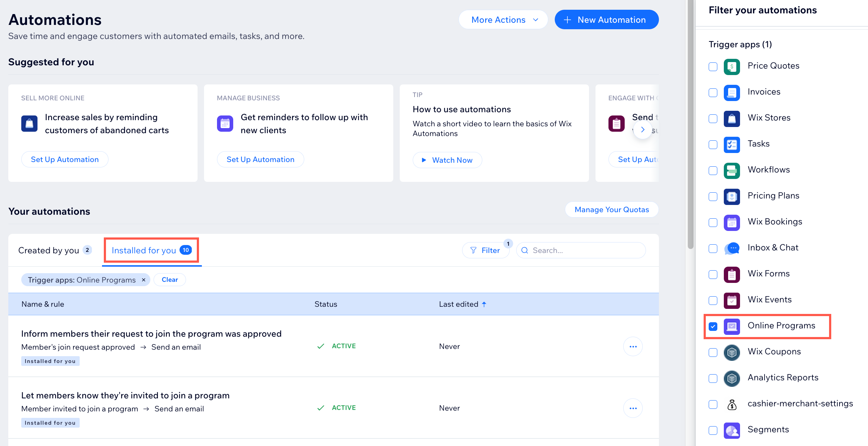868x446 pixels.
Task: Click the cashier-merchant-settings money bag icon
Action: click(x=732, y=404)
